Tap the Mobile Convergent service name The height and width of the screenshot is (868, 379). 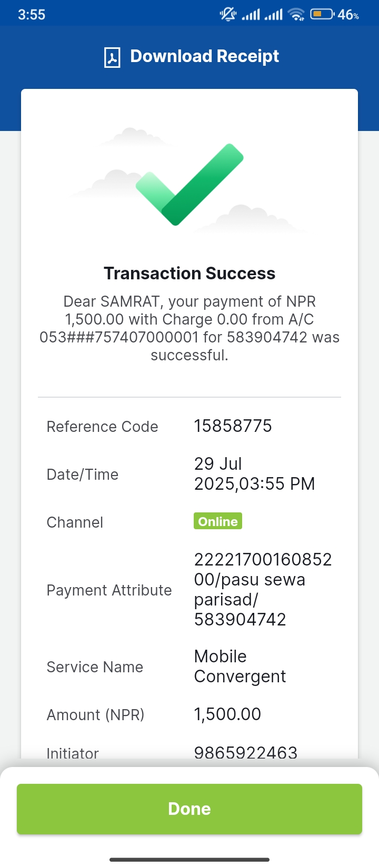[x=240, y=666]
